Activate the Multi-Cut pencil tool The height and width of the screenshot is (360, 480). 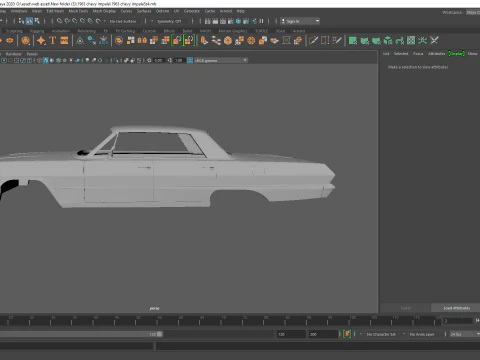tap(313, 41)
